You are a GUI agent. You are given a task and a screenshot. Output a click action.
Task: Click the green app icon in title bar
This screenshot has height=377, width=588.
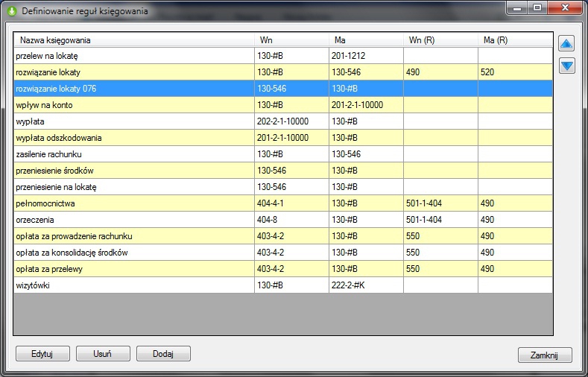(x=12, y=11)
